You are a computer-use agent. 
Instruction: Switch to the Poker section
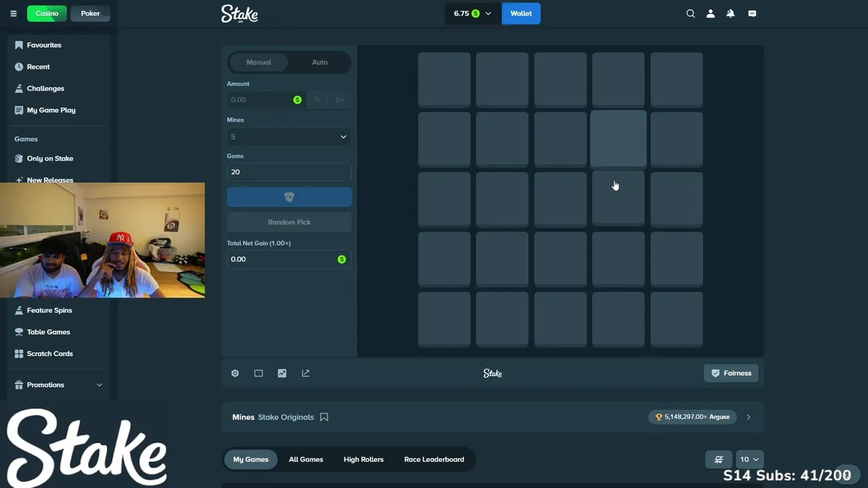coord(90,14)
